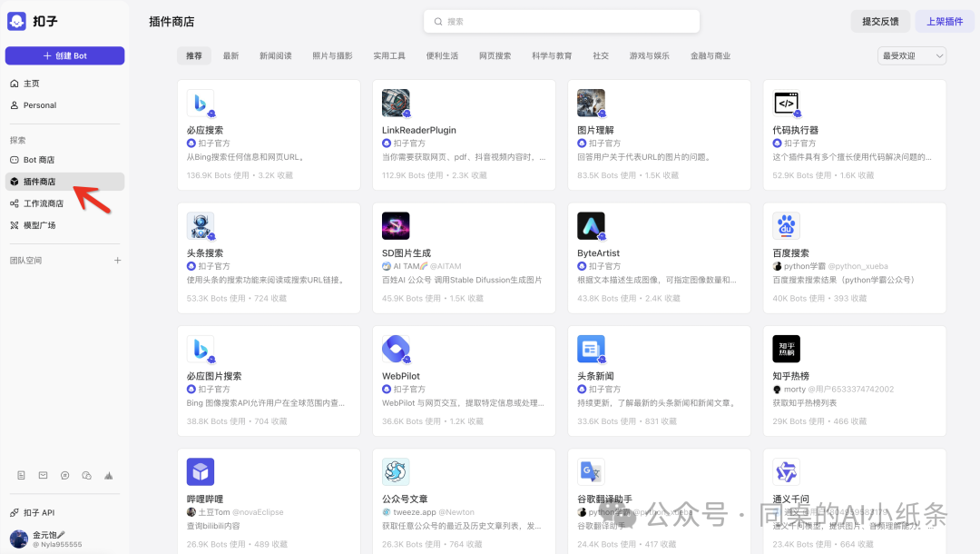Click the SD图片生成 plugin icon
Image resolution: width=980 pixels, height=554 pixels.
tap(395, 225)
